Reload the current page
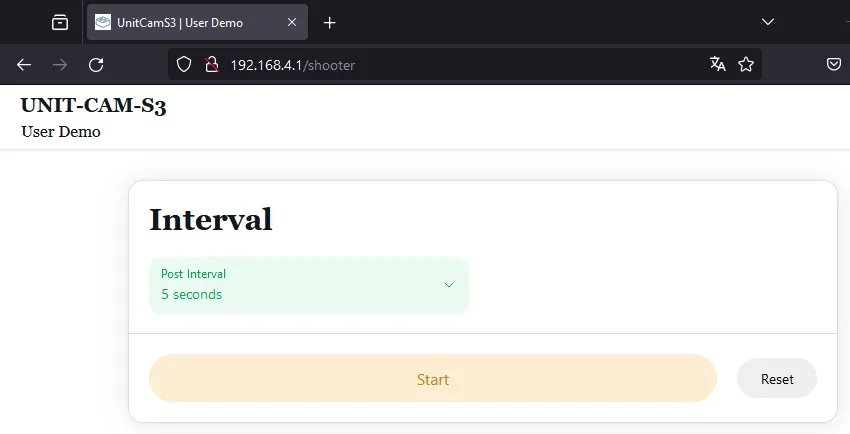Image resolution: width=850 pixels, height=434 pixels. click(96, 65)
